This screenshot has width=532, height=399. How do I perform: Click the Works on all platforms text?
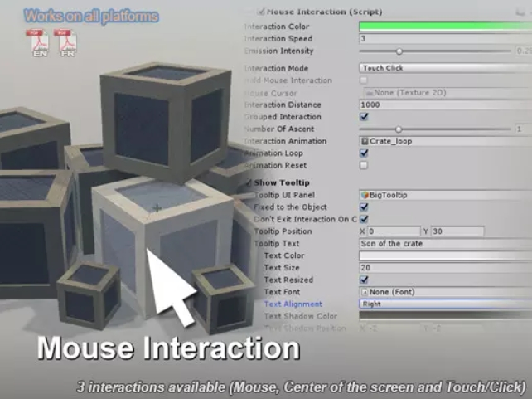(x=91, y=17)
